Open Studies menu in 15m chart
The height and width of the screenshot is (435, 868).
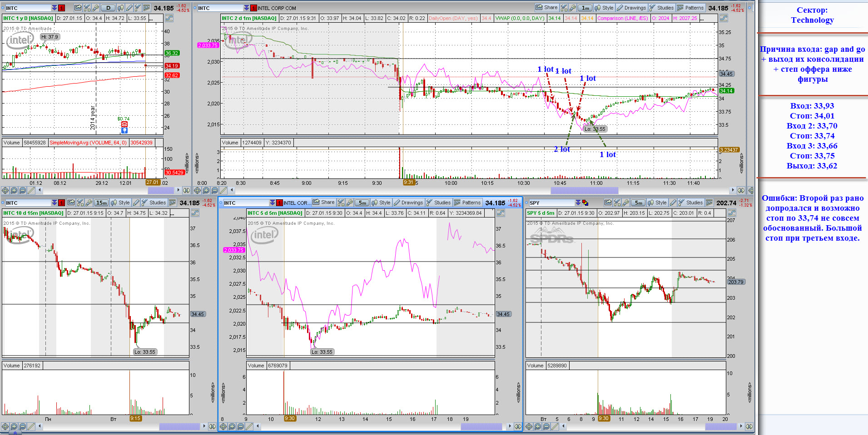tap(154, 203)
